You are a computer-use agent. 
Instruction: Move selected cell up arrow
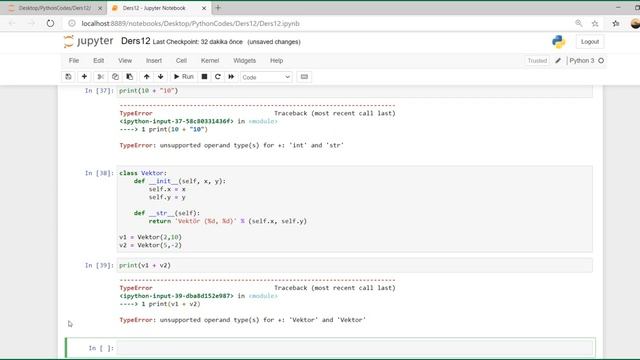tap(147, 77)
